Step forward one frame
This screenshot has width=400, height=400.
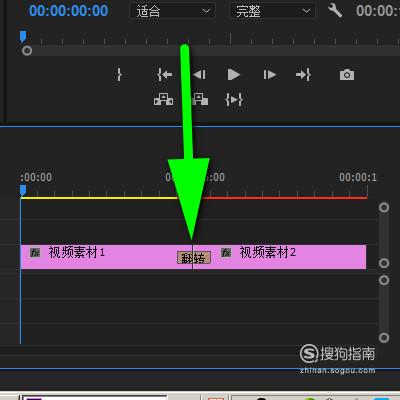click(269, 75)
